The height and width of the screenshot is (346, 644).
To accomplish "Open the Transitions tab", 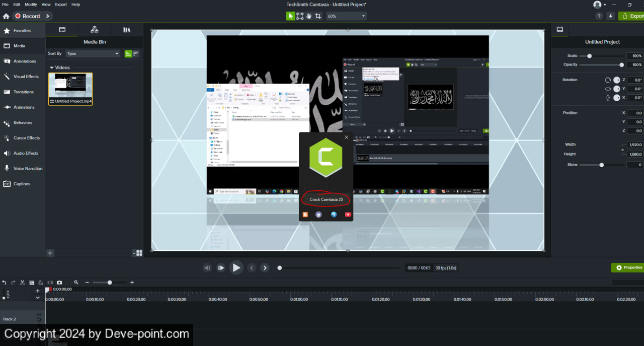I will (23, 92).
